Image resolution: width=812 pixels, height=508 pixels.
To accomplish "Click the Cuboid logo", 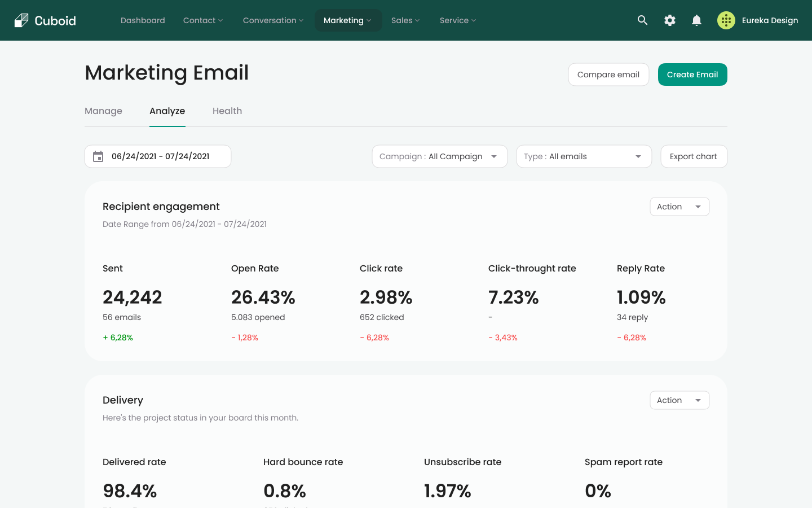I will [45, 20].
